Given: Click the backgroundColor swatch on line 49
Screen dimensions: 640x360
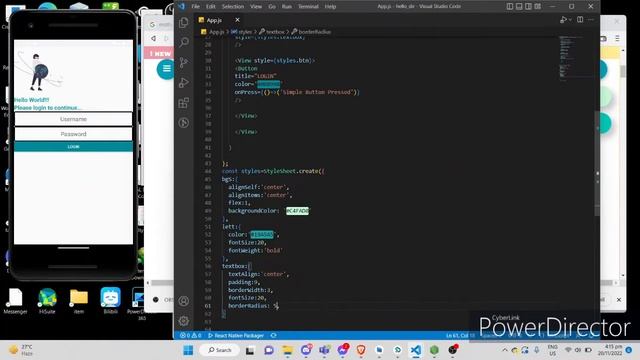Looking at the screenshot, I should point(297,211).
